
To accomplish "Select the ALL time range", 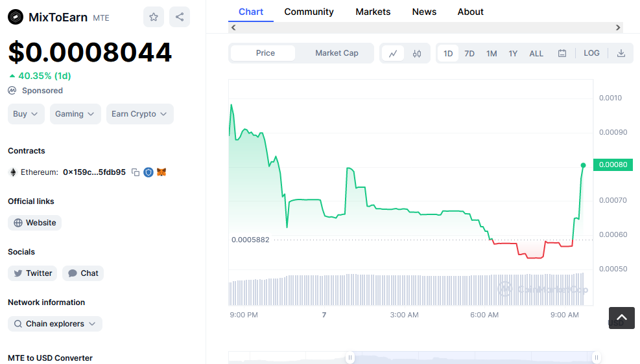I will [536, 53].
